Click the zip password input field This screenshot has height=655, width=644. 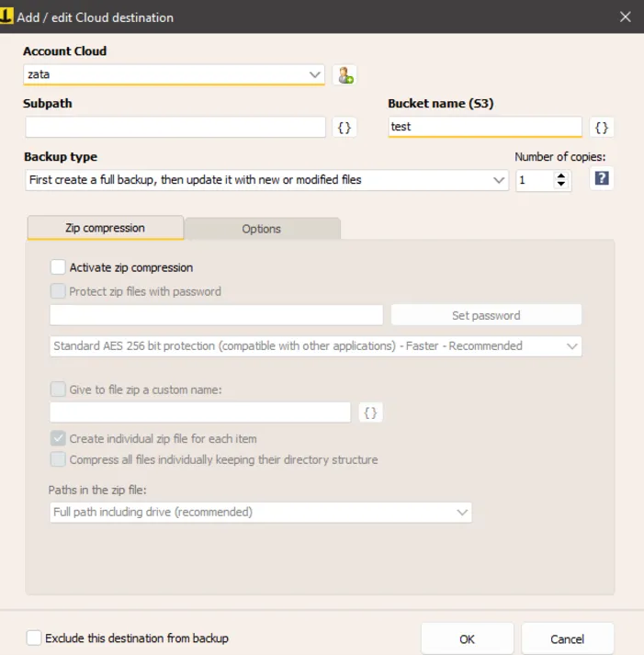click(216, 315)
